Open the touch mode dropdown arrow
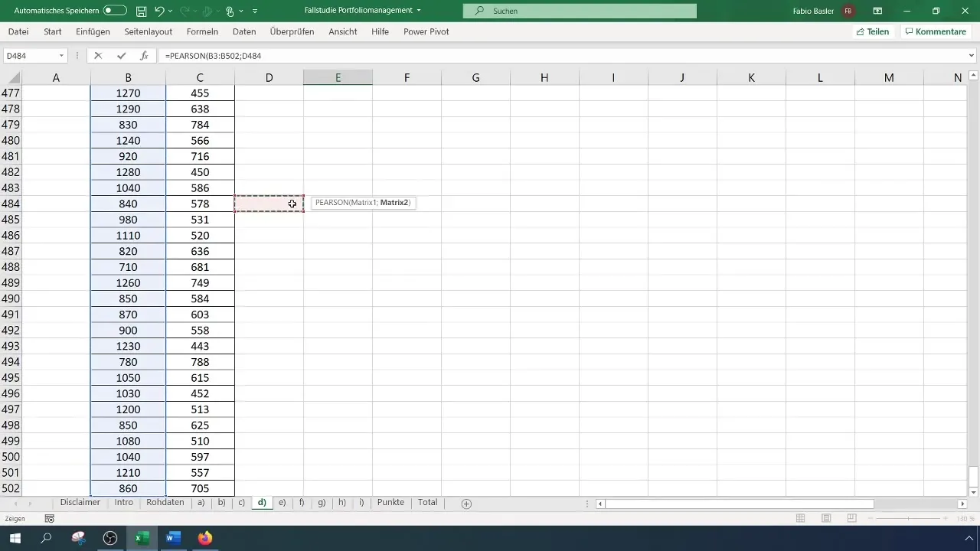The image size is (980, 551). [241, 11]
